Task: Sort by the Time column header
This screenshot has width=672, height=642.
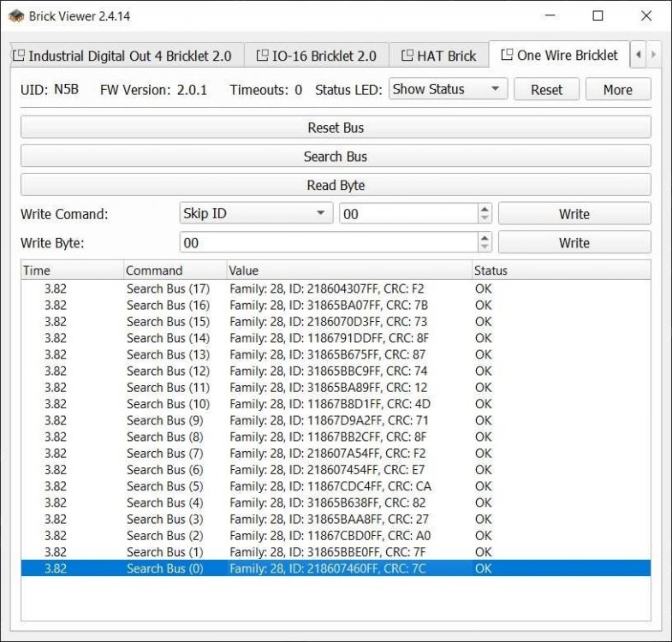Action: click(x=72, y=270)
